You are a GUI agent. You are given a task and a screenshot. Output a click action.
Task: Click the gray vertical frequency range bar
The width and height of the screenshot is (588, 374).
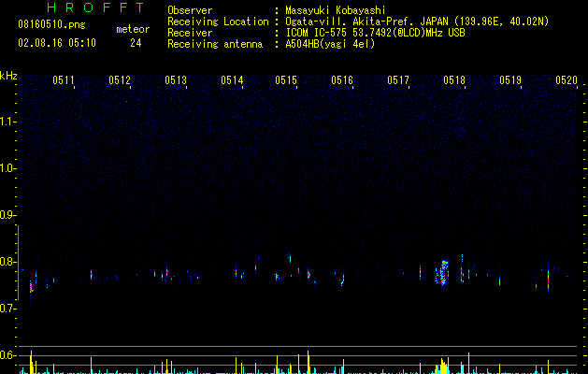click(18, 262)
